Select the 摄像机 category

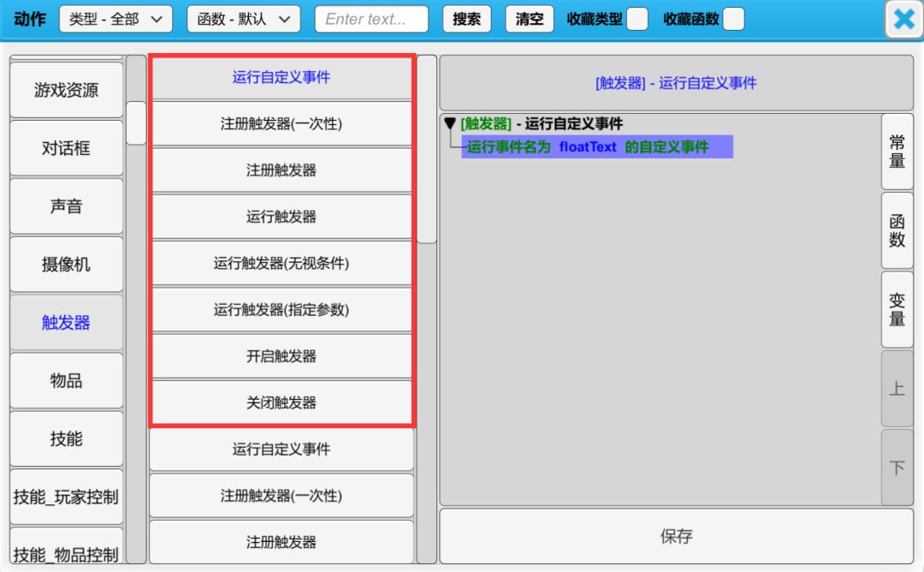[67, 265]
